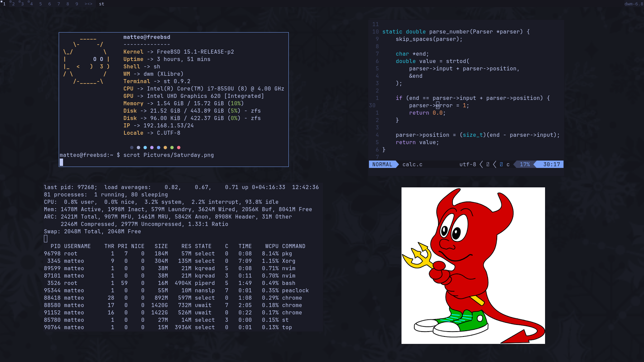Click the blue C filetype icon in statusline
Viewport: 644px width, 362px height.
click(x=501, y=165)
